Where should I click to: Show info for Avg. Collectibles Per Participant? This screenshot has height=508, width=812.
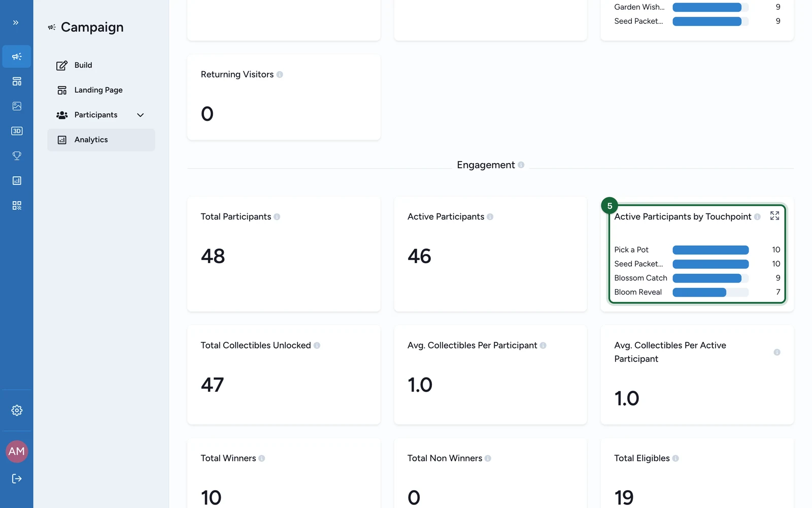point(543,345)
